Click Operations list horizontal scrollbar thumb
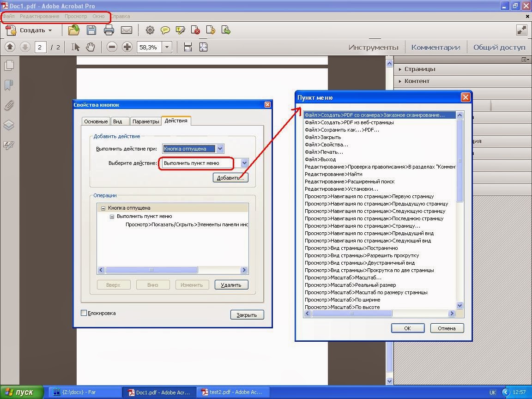This screenshot has height=399, width=532. (x=151, y=270)
